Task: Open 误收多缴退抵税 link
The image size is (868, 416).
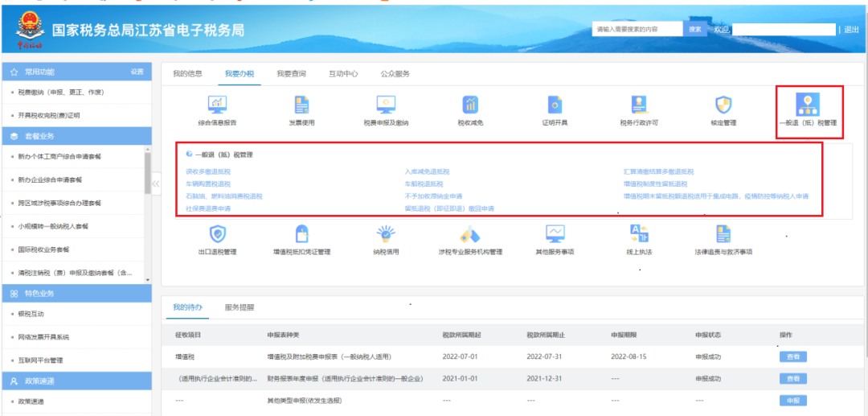Action: tap(208, 171)
